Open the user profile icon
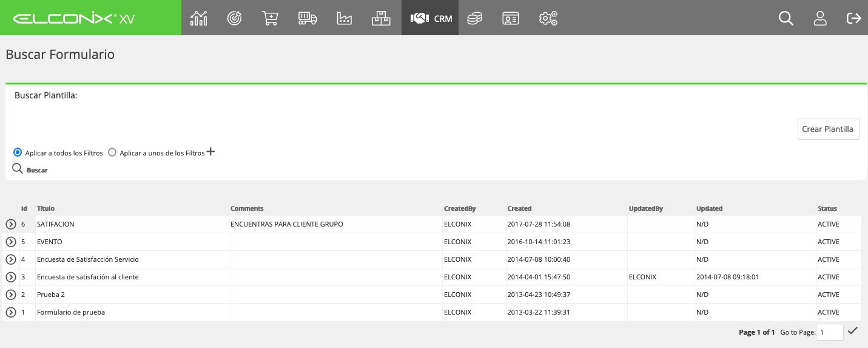868x348 pixels. point(820,18)
